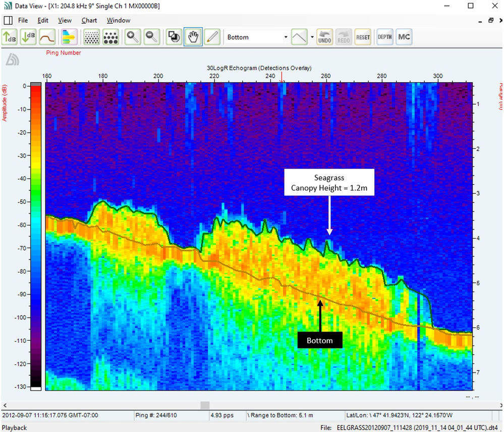504x432 pixels.
Task: Select the decrease dB threshold icon
Action: [x=28, y=36]
